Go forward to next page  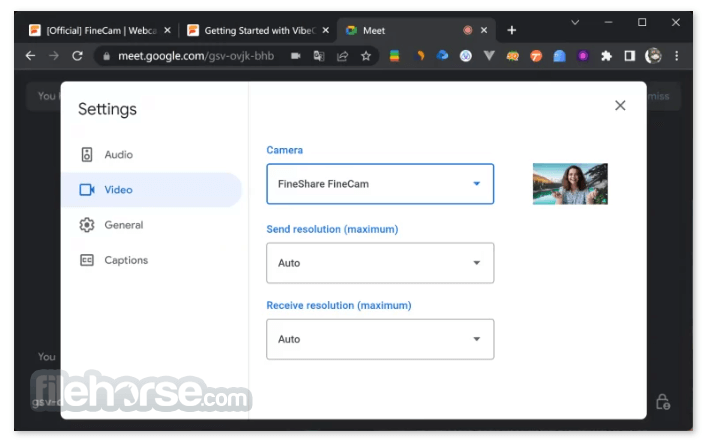tap(54, 56)
